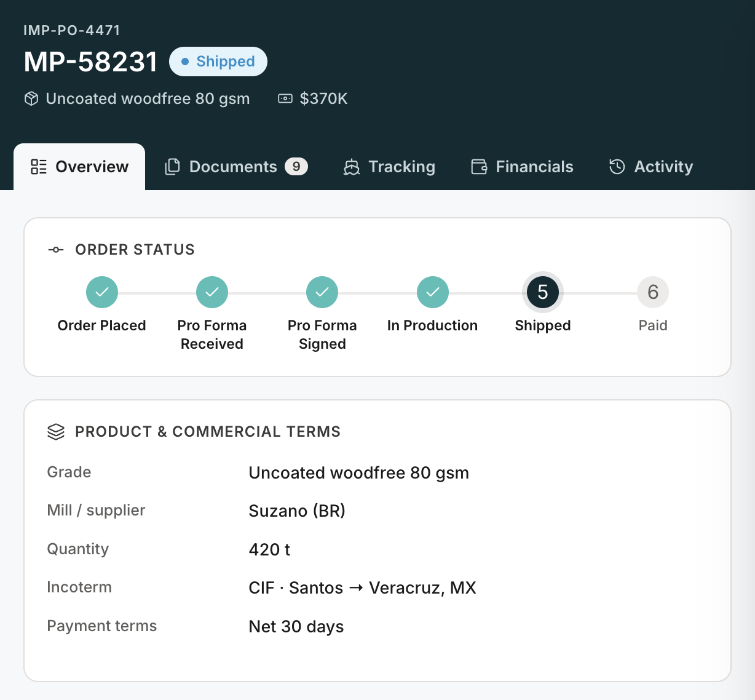Image resolution: width=755 pixels, height=700 pixels.
Task: Click the ORDER STATUS section heading
Action: [135, 250]
